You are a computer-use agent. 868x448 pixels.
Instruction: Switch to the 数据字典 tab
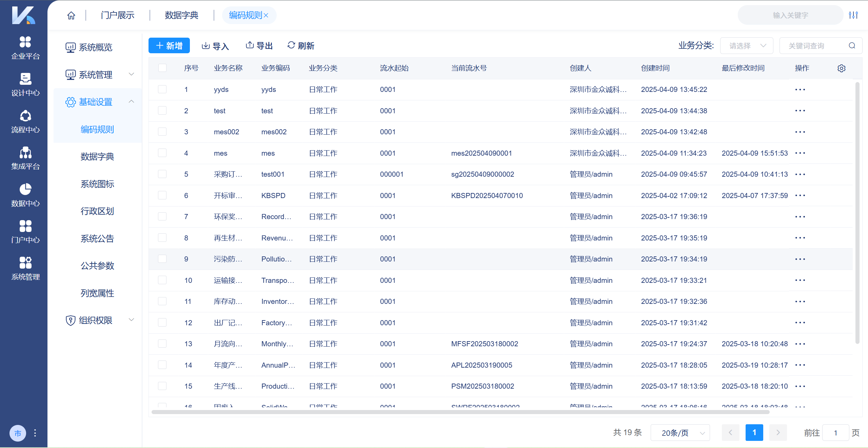pos(181,15)
